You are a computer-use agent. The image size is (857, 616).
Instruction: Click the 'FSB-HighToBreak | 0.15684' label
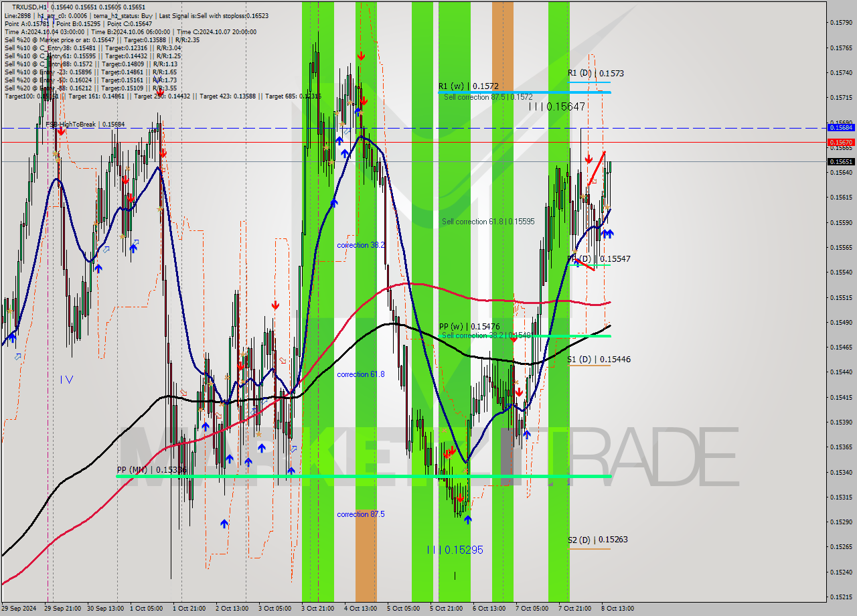85,125
